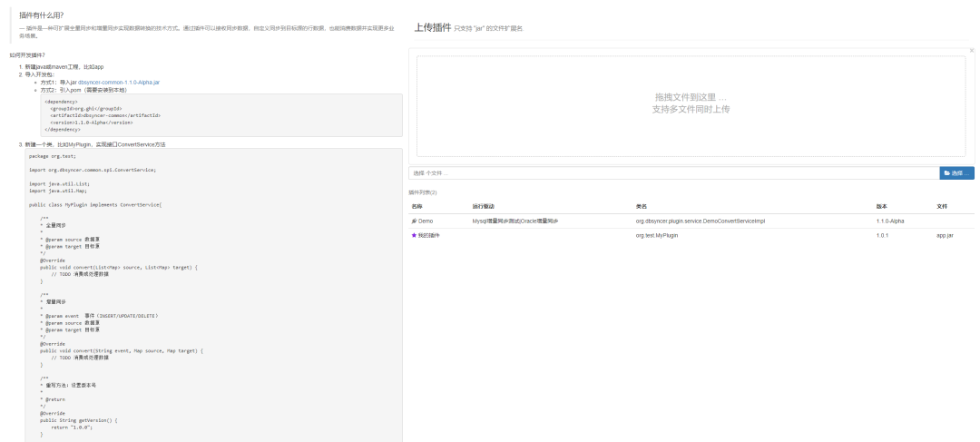
Task: Click the 1.0.1 version cell
Action: pyautogui.click(x=882, y=235)
